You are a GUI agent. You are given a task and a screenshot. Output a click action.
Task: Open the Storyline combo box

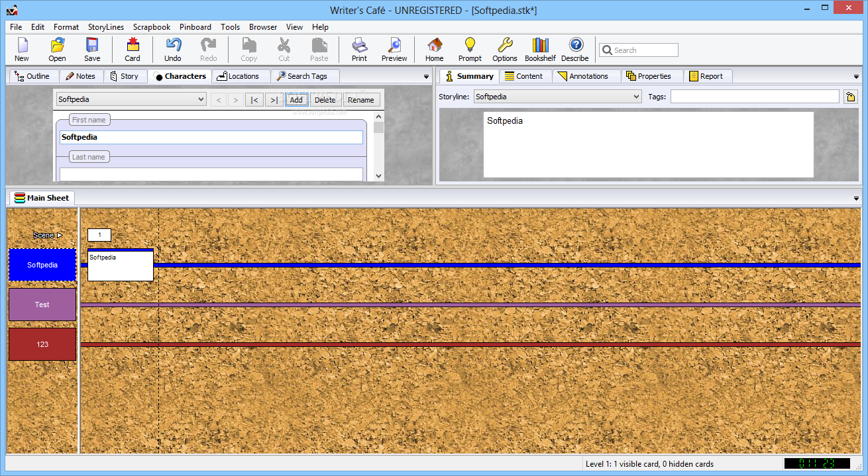click(636, 97)
